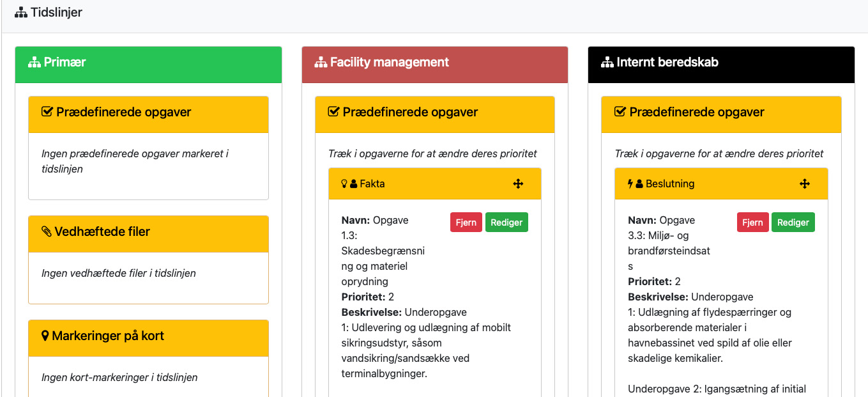This screenshot has height=397, width=868.
Task: Click checkmark icon in Facility management's Prædefinerede opgaver
Action: 333,112
